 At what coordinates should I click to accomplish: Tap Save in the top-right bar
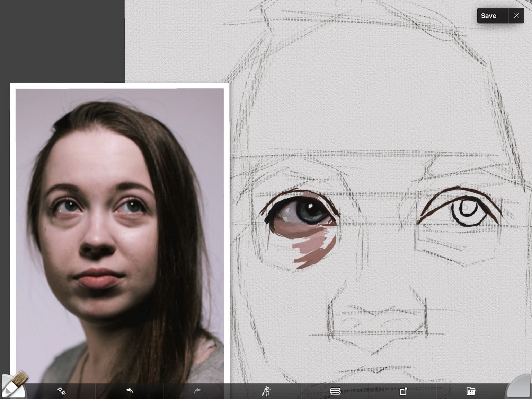pyautogui.click(x=489, y=15)
